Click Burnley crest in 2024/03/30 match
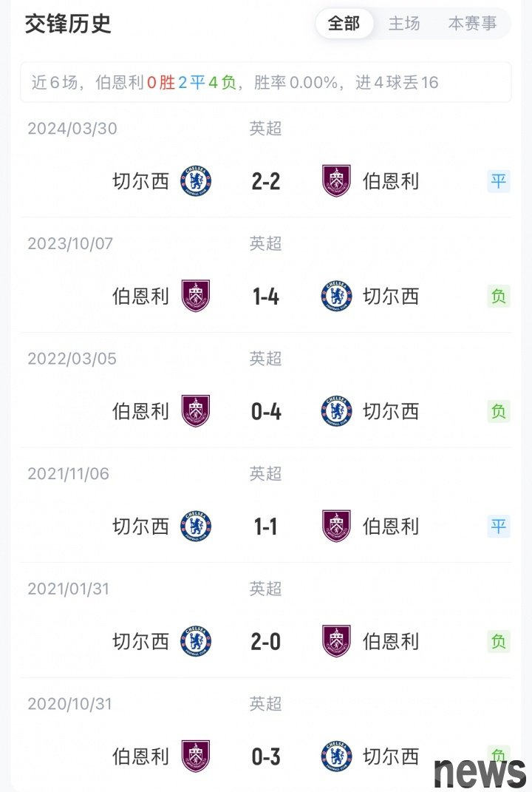Viewport: 532px width, 792px height. pos(336,181)
